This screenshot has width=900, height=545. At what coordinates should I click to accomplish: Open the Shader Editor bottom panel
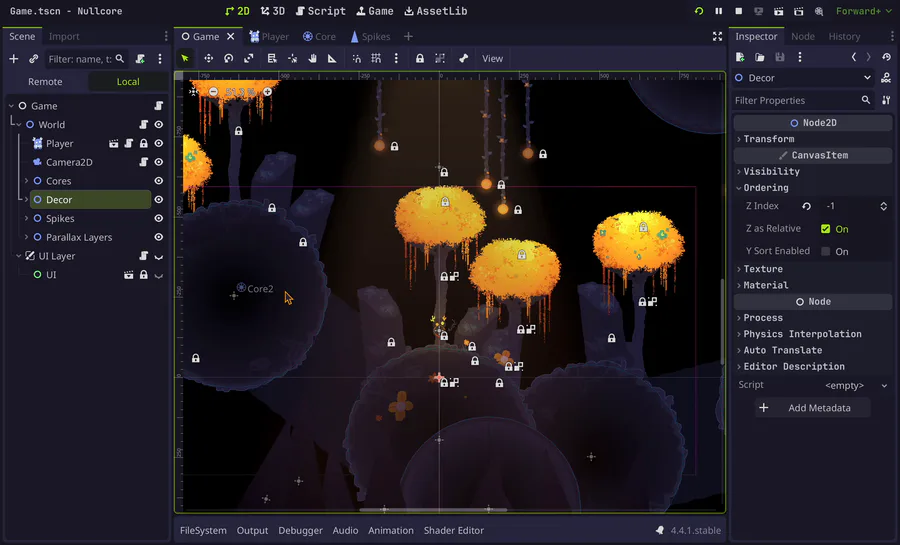point(453,530)
